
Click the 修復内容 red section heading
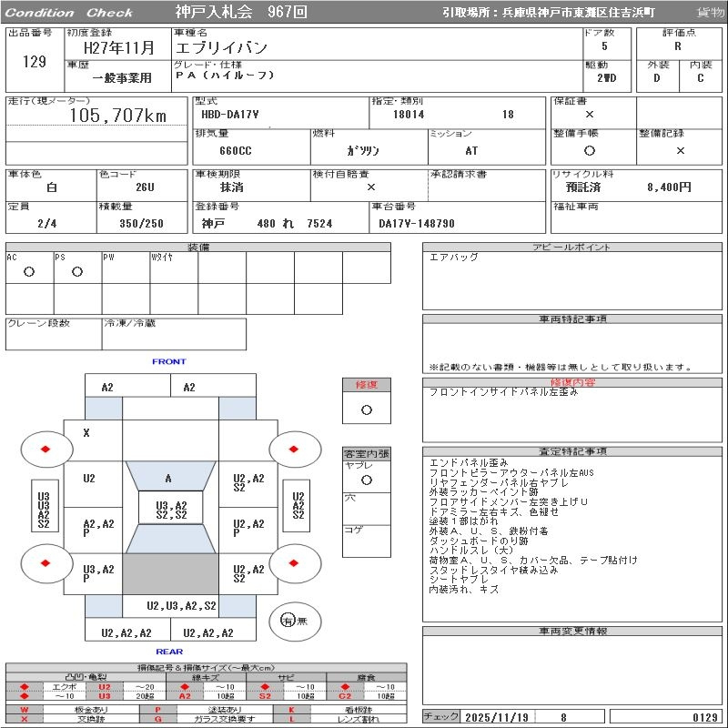pyautogui.click(x=574, y=383)
